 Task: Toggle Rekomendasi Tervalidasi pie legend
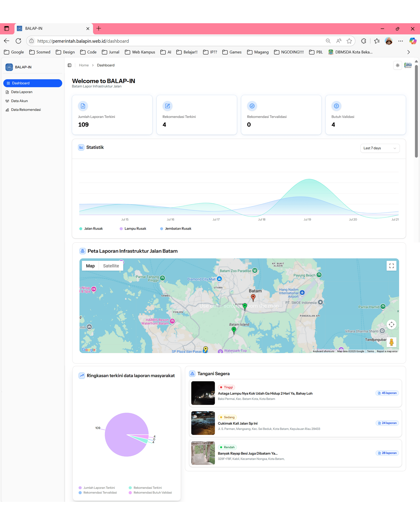(x=98, y=493)
